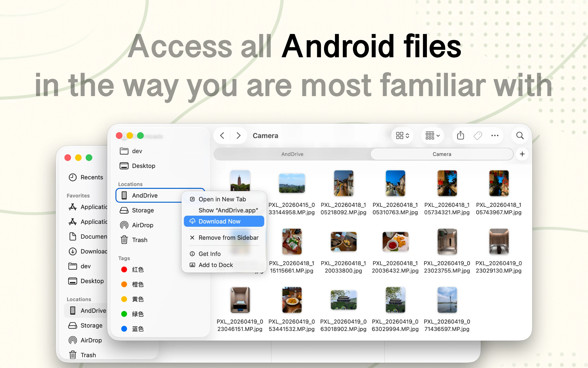Click file name PXL_20260419_023029130.MP.jpg
588x368 pixels.
point(499,267)
